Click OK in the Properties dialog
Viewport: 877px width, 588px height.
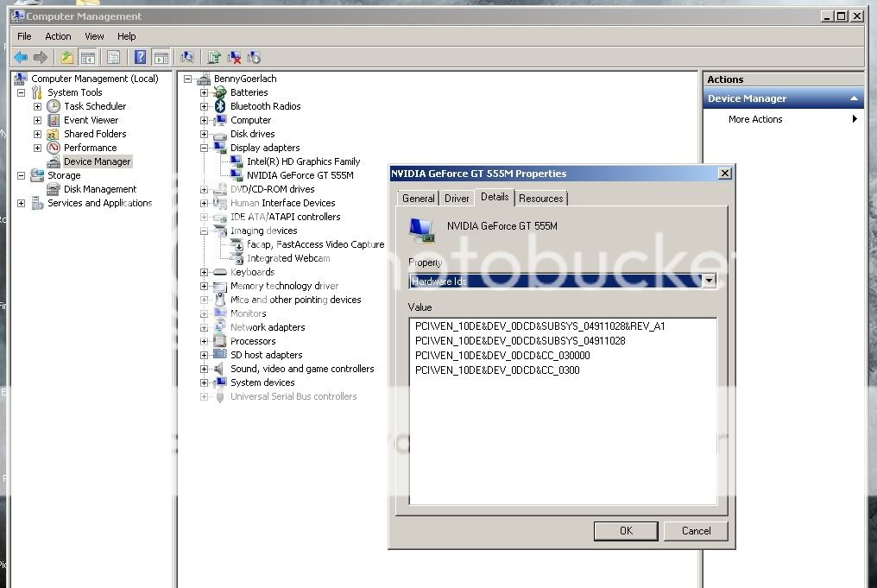pyautogui.click(x=626, y=531)
